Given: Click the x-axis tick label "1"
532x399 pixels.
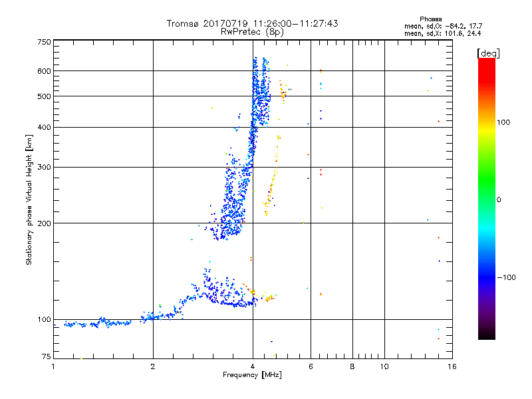Looking at the screenshot, I should 53,366.
